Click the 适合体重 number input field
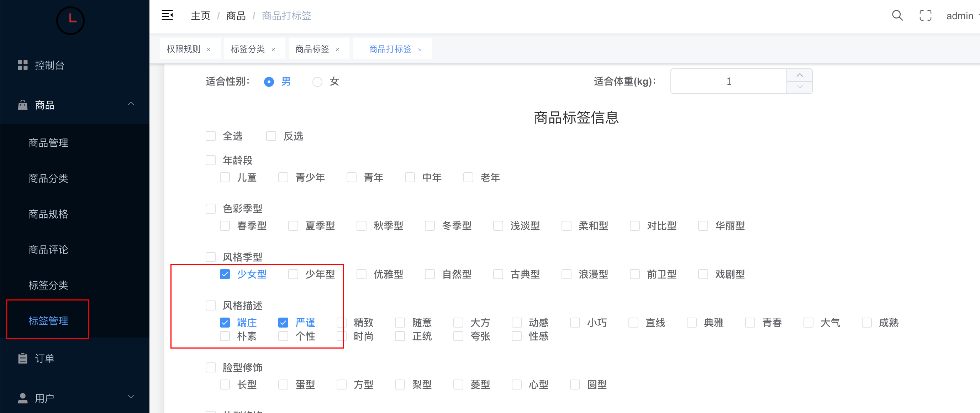The height and width of the screenshot is (413, 980). pyautogui.click(x=728, y=81)
